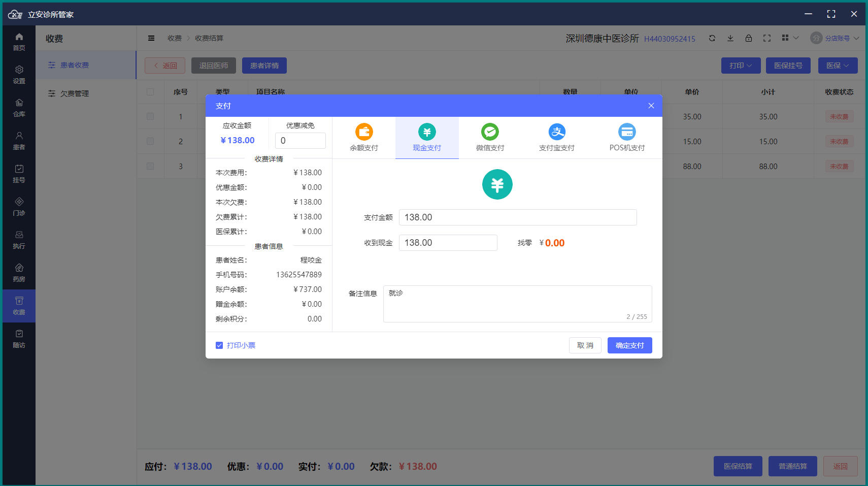
Task: Check the row 3 checkbox
Action: (150, 166)
